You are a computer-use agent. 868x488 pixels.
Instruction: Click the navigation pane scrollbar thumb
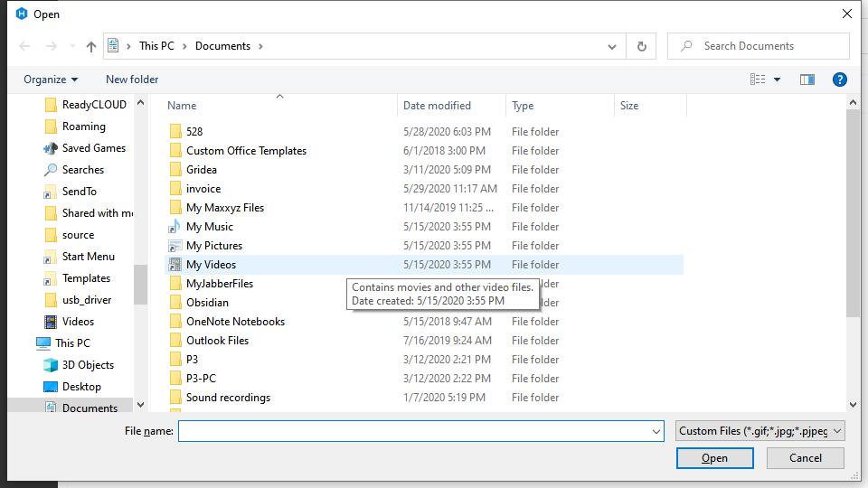(141, 285)
